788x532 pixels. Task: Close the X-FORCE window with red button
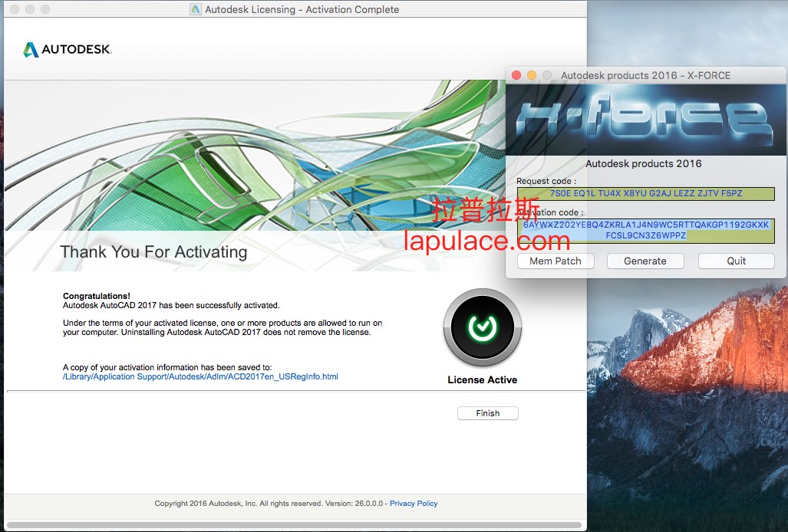516,75
